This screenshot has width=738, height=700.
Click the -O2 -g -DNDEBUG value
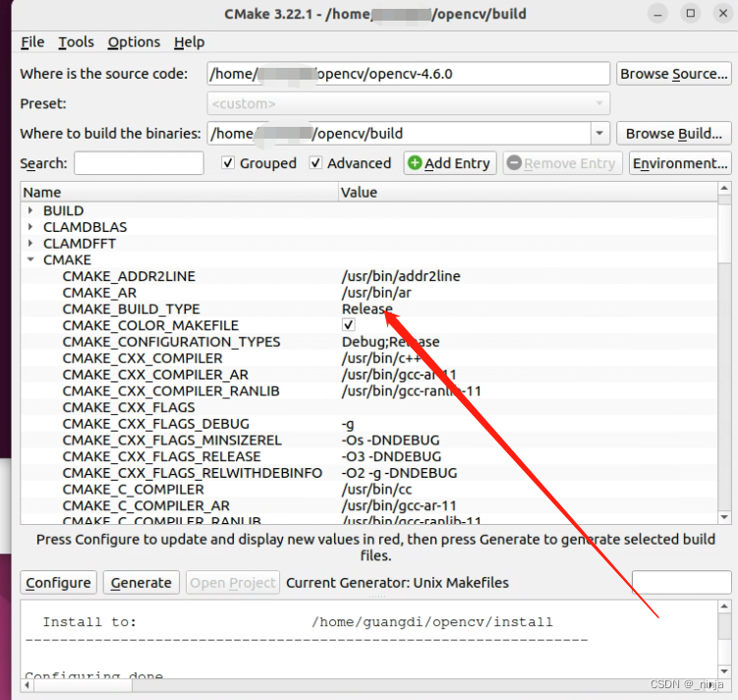pyautogui.click(x=400, y=473)
